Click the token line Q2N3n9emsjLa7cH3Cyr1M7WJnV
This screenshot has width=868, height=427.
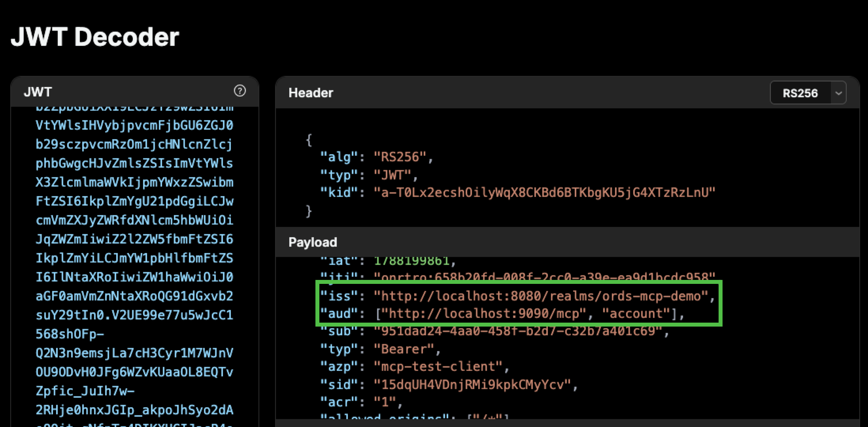point(134,353)
